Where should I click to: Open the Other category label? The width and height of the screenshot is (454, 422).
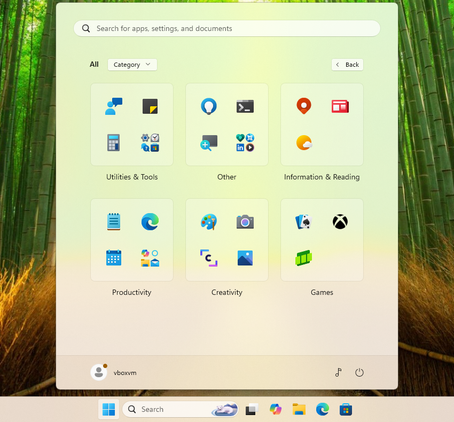click(227, 177)
